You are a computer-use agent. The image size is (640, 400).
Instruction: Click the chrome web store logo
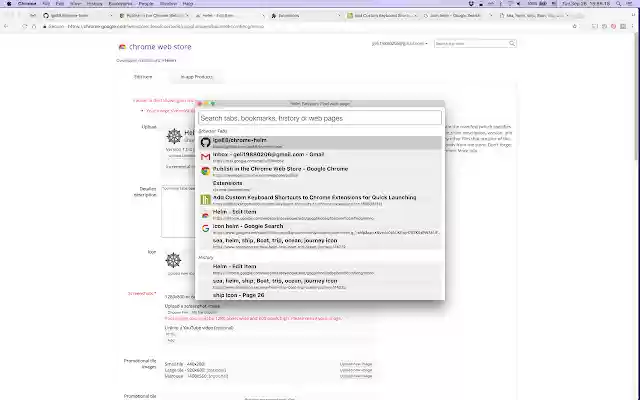point(155,47)
